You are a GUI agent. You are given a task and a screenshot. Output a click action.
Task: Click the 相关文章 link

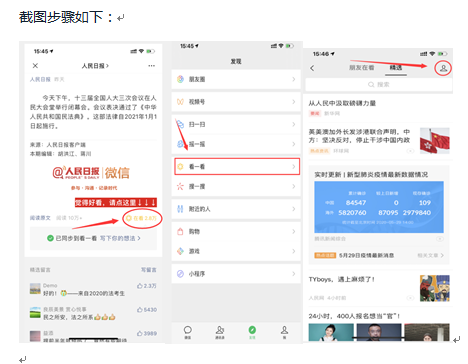pyautogui.click(x=430, y=255)
